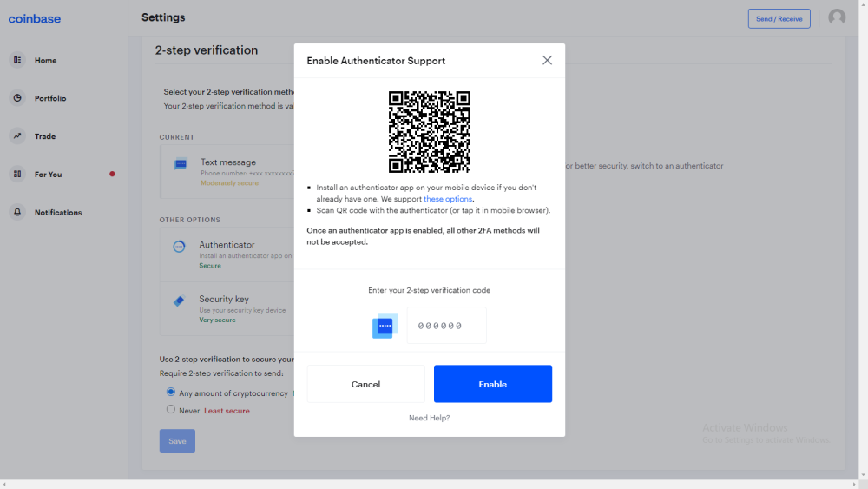Open the Need Help? link

(x=429, y=418)
